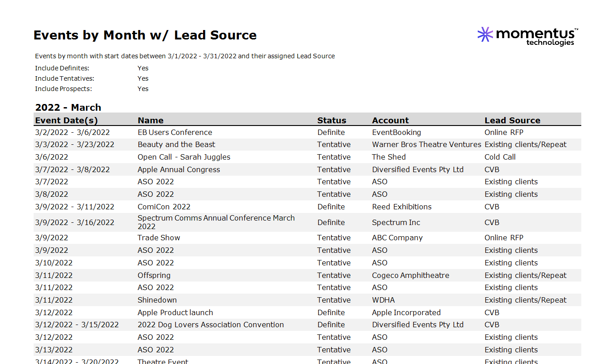Click the date '3/13/2022'
The height and width of the screenshot is (364, 614).
click(x=54, y=350)
